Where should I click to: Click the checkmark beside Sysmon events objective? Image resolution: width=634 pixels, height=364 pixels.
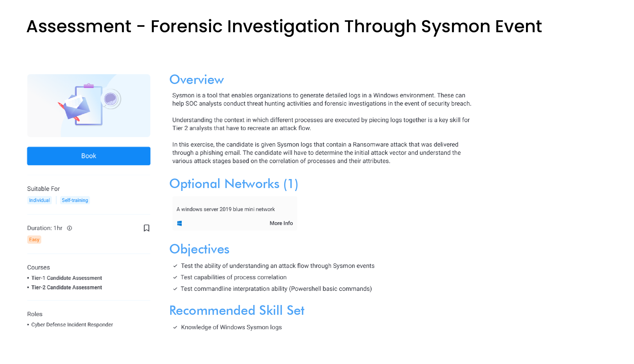click(175, 266)
